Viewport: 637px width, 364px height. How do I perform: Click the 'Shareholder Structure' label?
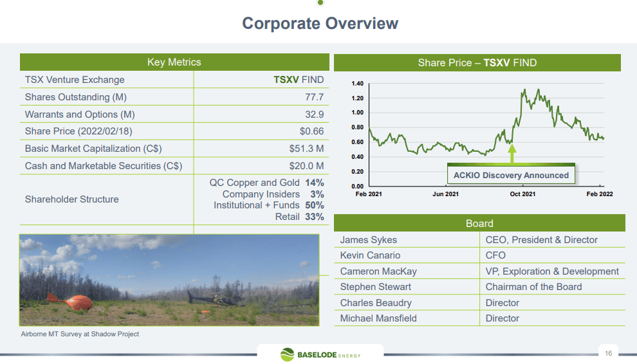(x=72, y=199)
